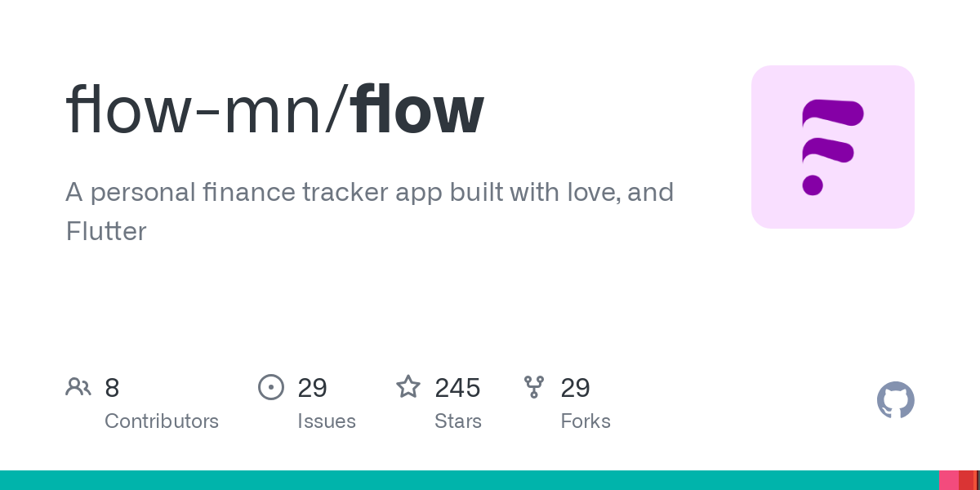Image resolution: width=980 pixels, height=490 pixels.
Task: Click the contributors count 8
Action: pos(112,387)
